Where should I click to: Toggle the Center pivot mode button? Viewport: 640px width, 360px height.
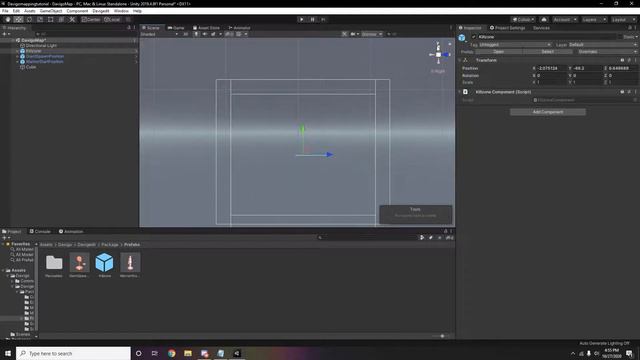click(91, 19)
